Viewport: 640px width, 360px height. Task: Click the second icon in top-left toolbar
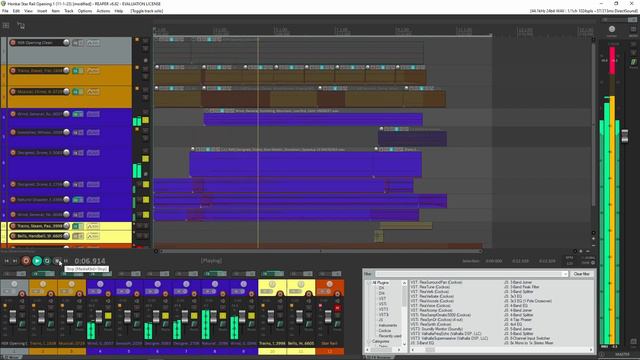click(21, 26)
